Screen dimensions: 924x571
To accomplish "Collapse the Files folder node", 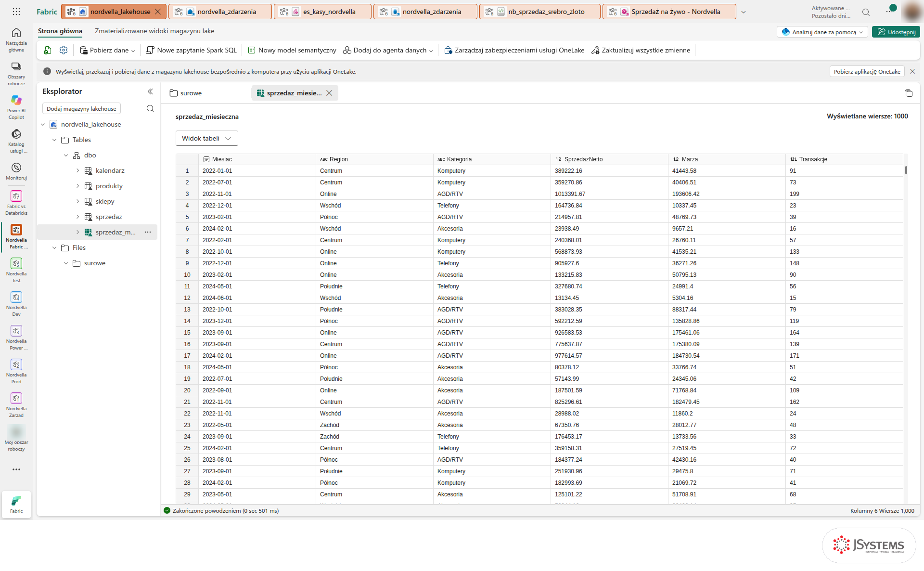I will [x=54, y=247].
